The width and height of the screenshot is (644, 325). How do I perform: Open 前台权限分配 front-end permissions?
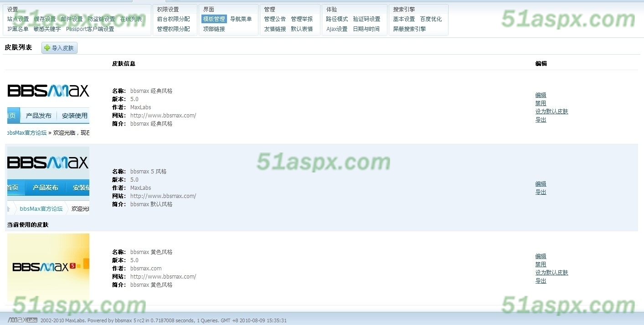174,19
